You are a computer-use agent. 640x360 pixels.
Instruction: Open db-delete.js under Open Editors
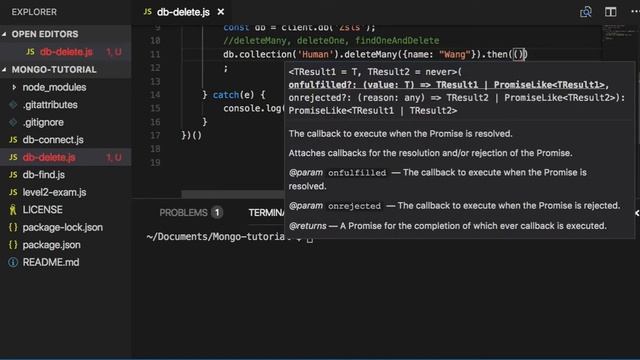pyautogui.click(x=66, y=52)
